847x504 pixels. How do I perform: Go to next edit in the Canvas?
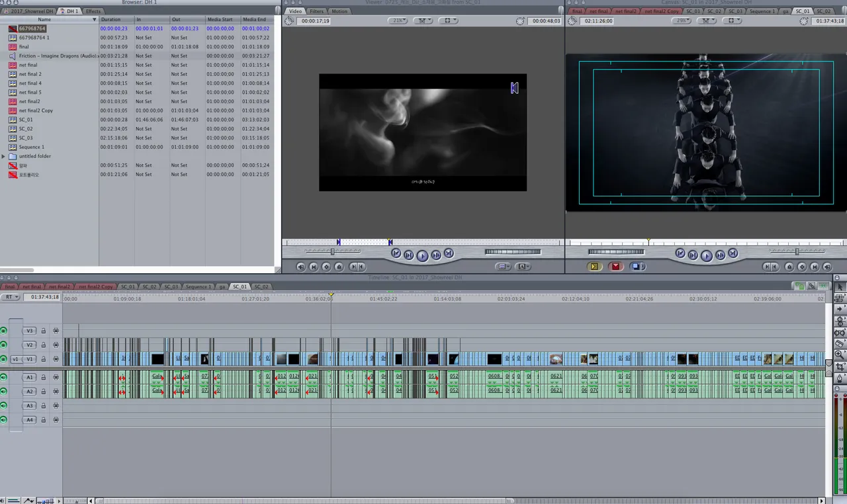click(x=733, y=253)
